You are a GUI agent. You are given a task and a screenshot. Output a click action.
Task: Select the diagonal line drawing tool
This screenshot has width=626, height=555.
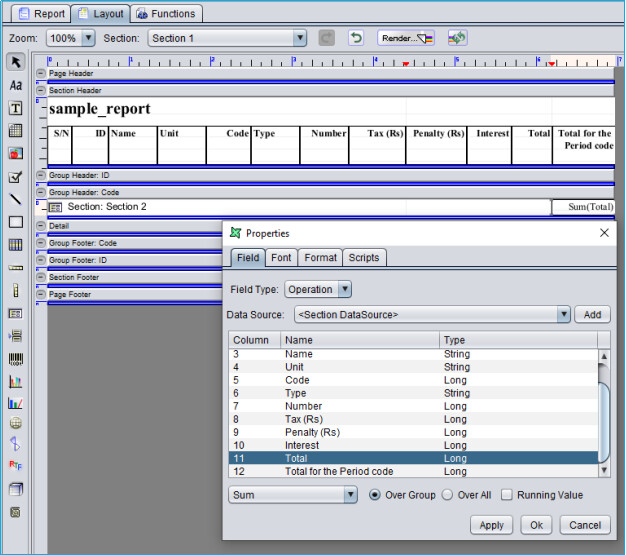(x=16, y=199)
